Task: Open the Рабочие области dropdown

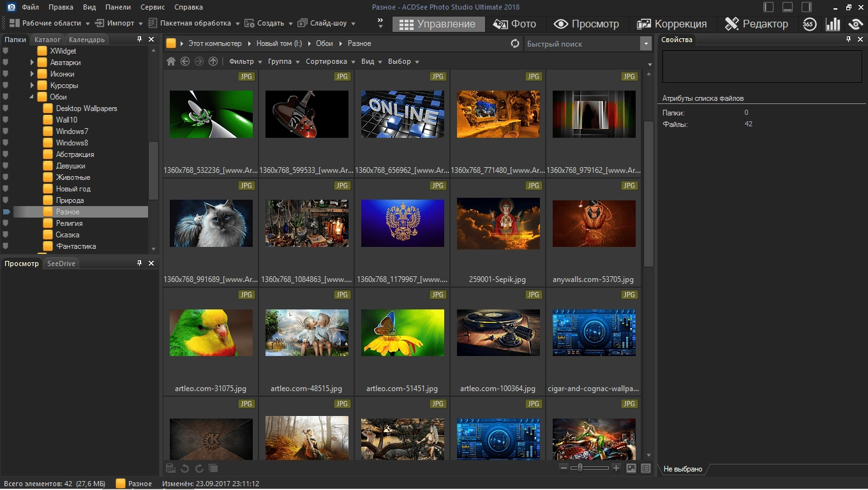Action: click(x=50, y=23)
